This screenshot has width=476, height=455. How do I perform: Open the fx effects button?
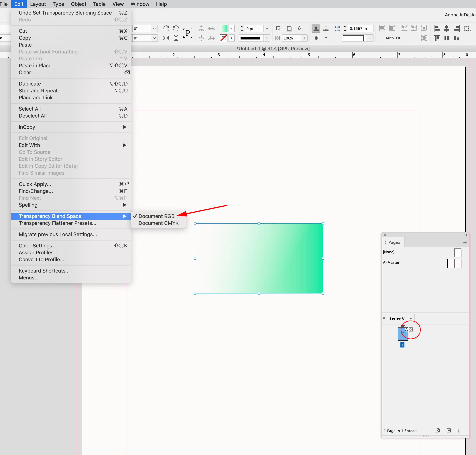click(x=300, y=28)
